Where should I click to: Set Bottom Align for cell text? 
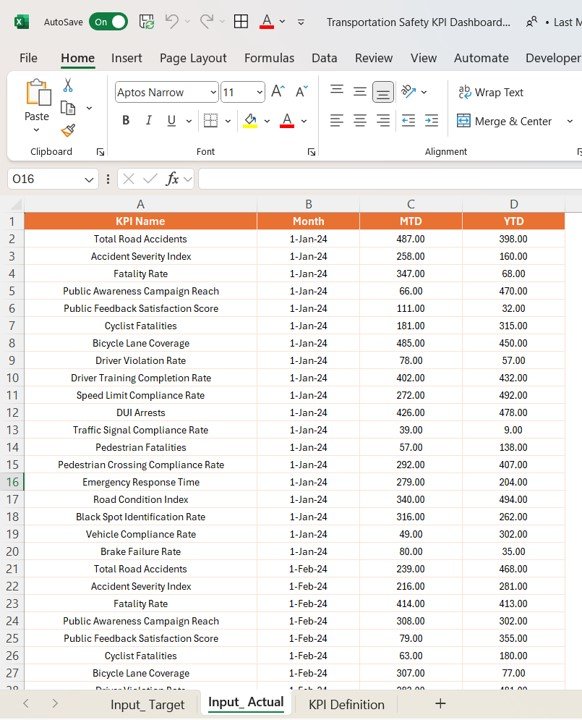(383, 92)
